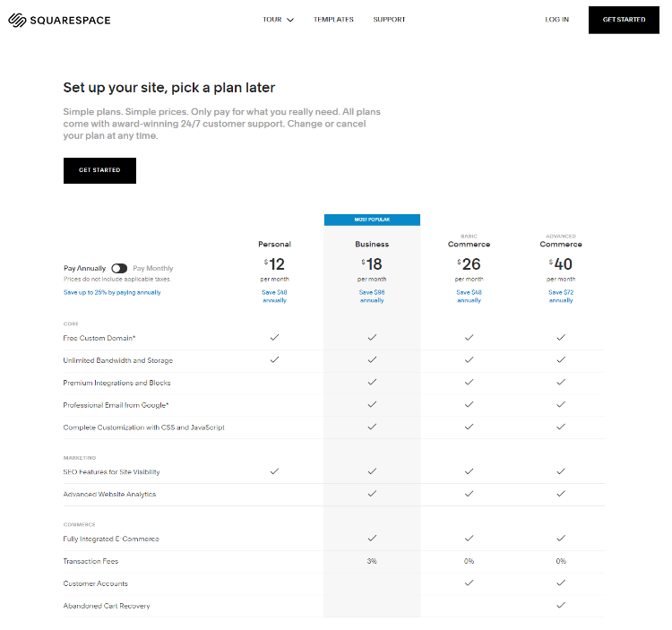Go to Support
This screenshot has height=630, width=672.
tap(389, 20)
